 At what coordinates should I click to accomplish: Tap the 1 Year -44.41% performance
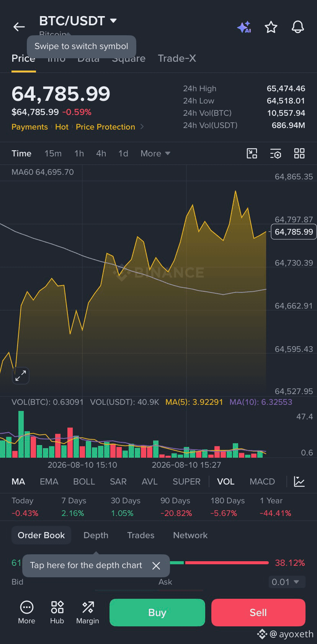[275, 507]
